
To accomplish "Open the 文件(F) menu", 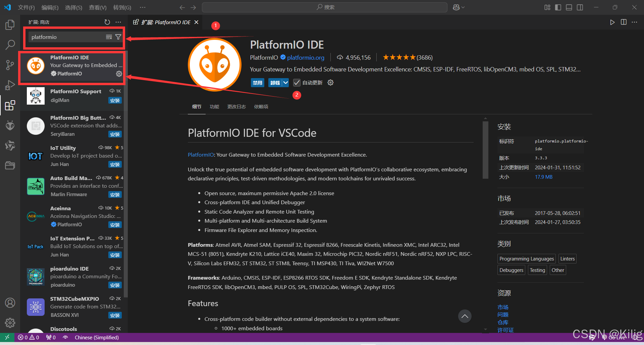I will (x=26, y=7).
